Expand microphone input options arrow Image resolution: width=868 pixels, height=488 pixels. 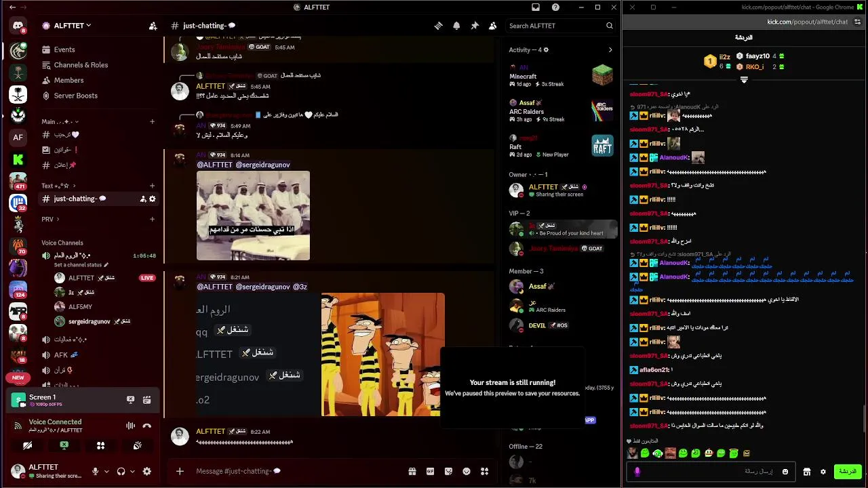click(x=106, y=471)
